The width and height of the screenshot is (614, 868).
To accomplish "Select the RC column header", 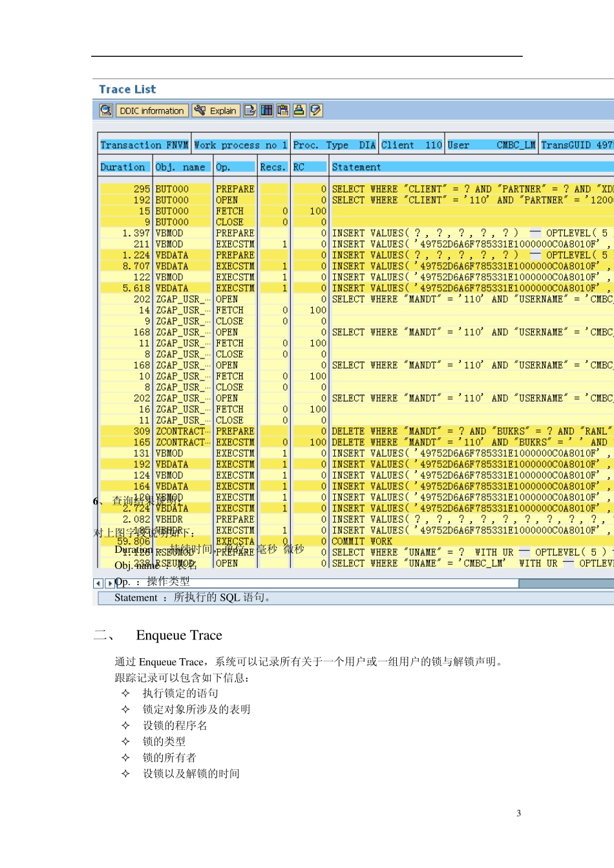I will [x=310, y=167].
